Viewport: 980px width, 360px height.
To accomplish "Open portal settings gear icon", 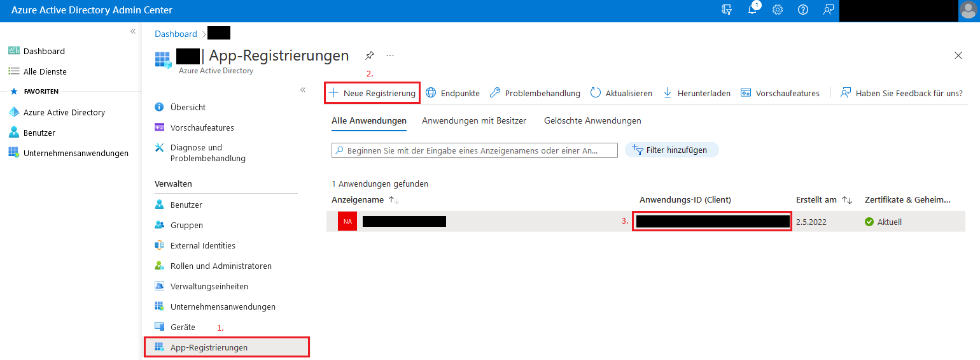I will coord(778,10).
